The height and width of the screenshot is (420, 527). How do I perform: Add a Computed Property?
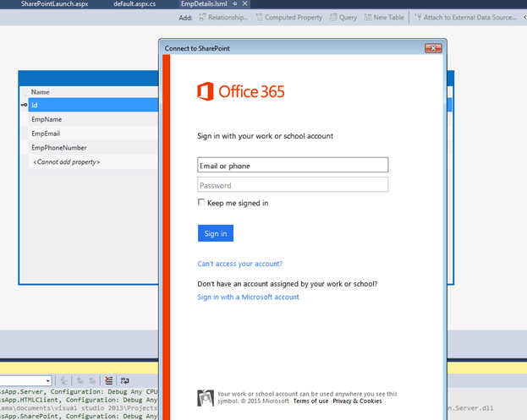pos(288,18)
